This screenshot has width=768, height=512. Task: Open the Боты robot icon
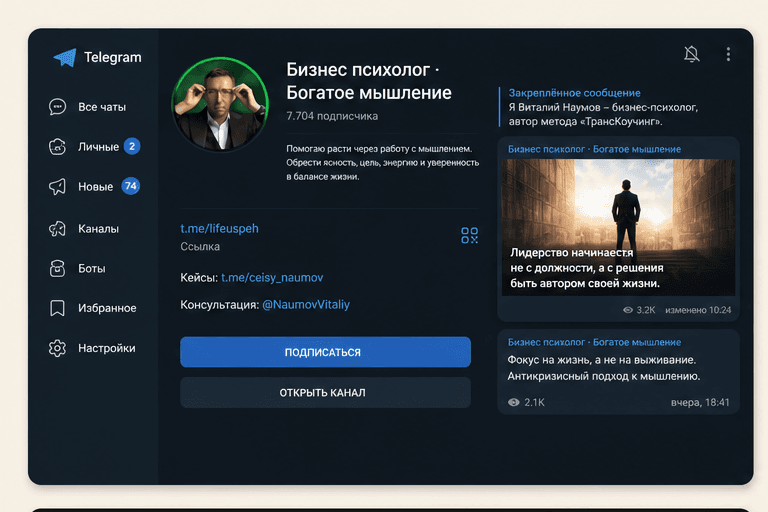tap(57, 268)
